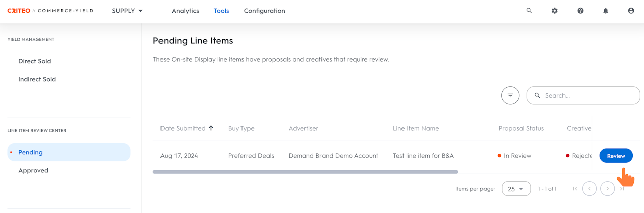Click the search icon in top bar
Screen dimensions: 644x213
[x=529, y=11]
